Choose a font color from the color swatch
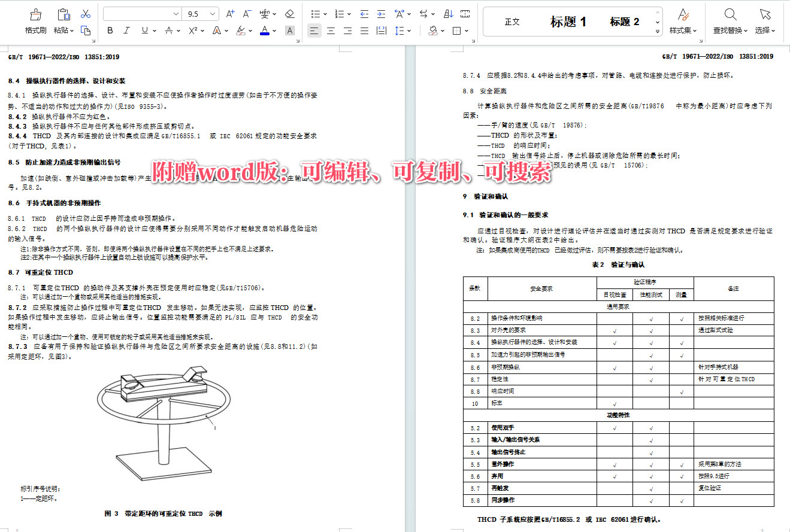 pos(264,31)
